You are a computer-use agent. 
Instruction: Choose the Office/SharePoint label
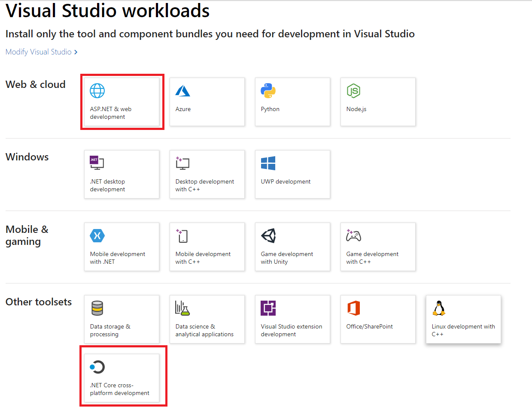(370, 326)
